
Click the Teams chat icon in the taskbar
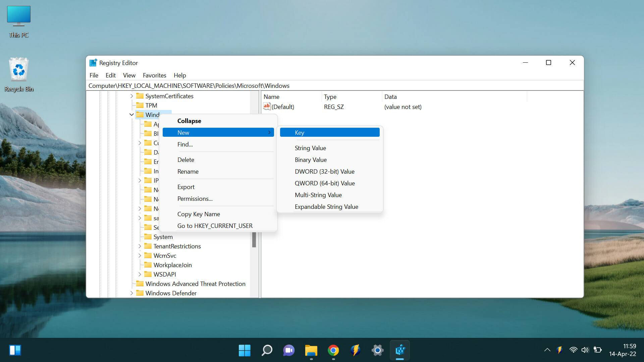coord(289,350)
